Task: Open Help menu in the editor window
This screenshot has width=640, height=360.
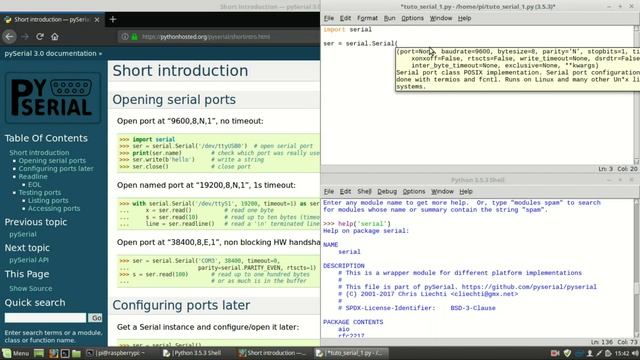Action: point(464,18)
